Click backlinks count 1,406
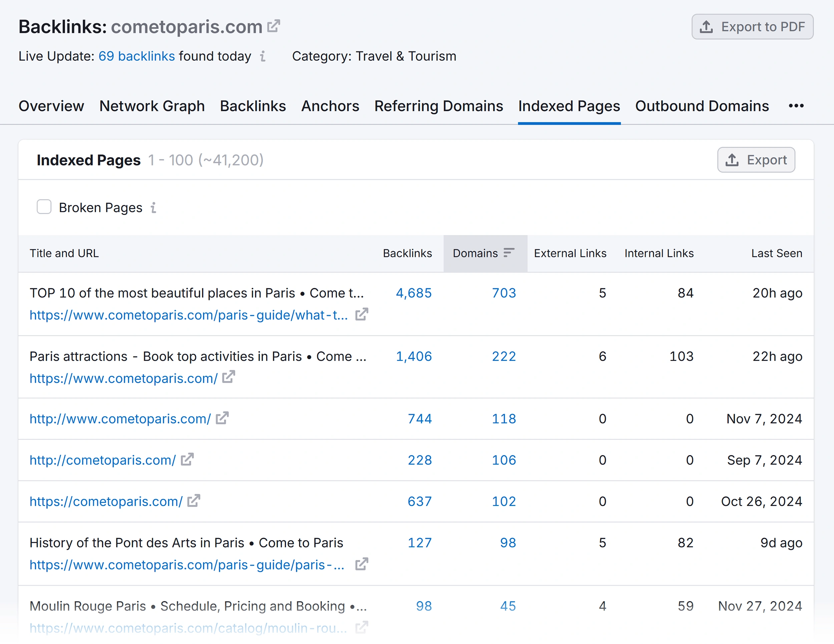 (x=414, y=356)
